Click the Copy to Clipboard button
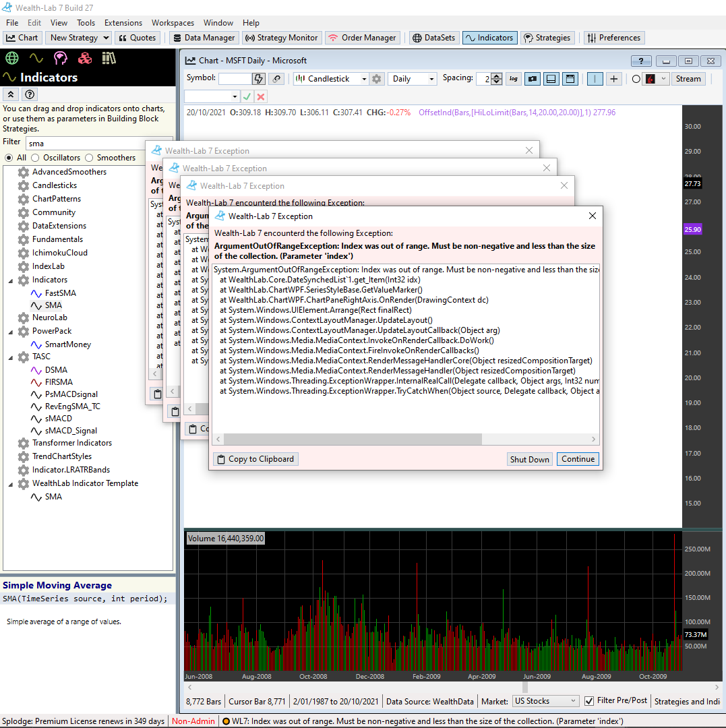 click(255, 459)
